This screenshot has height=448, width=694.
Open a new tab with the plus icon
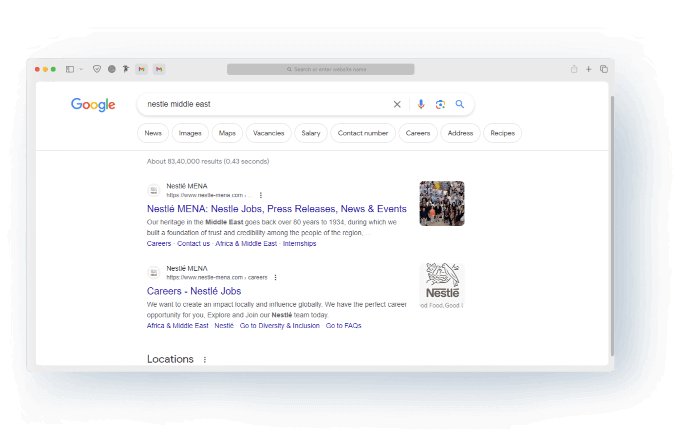point(589,69)
